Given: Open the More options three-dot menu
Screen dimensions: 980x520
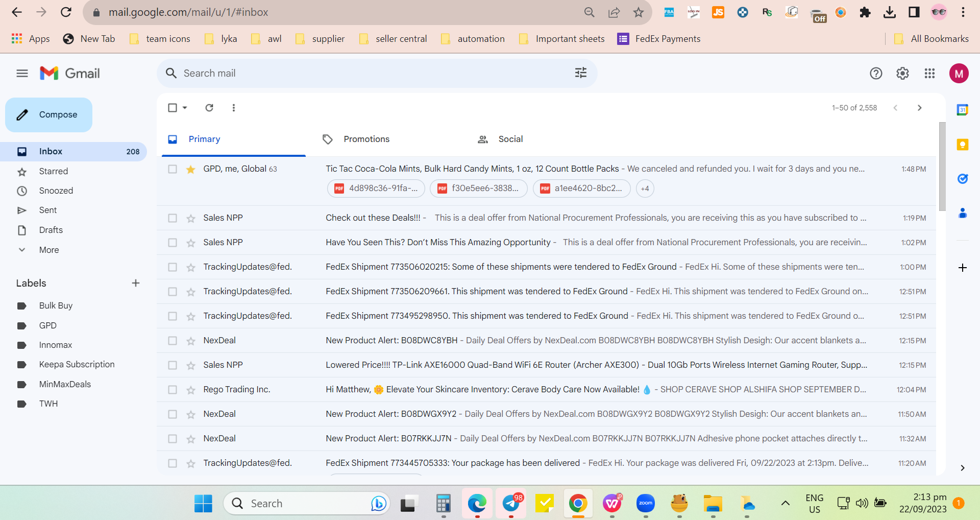Looking at the screenshot, I should pyautogui.click(x=234, y=108).
